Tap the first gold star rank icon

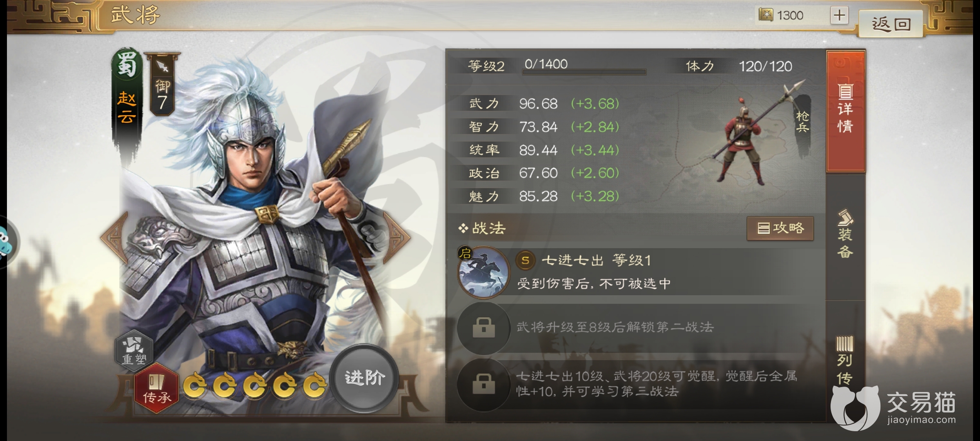point(194,385)
